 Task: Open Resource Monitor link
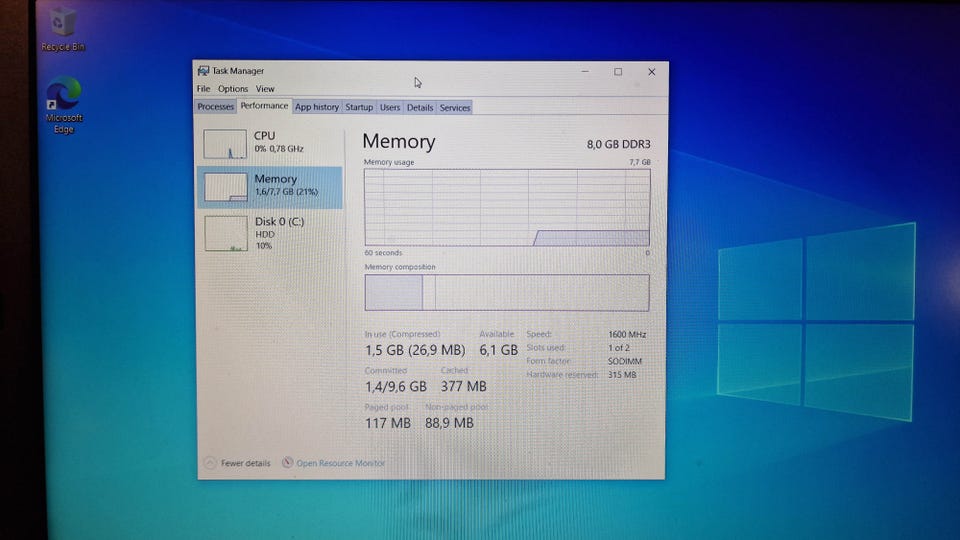click(x=340, y=463)
